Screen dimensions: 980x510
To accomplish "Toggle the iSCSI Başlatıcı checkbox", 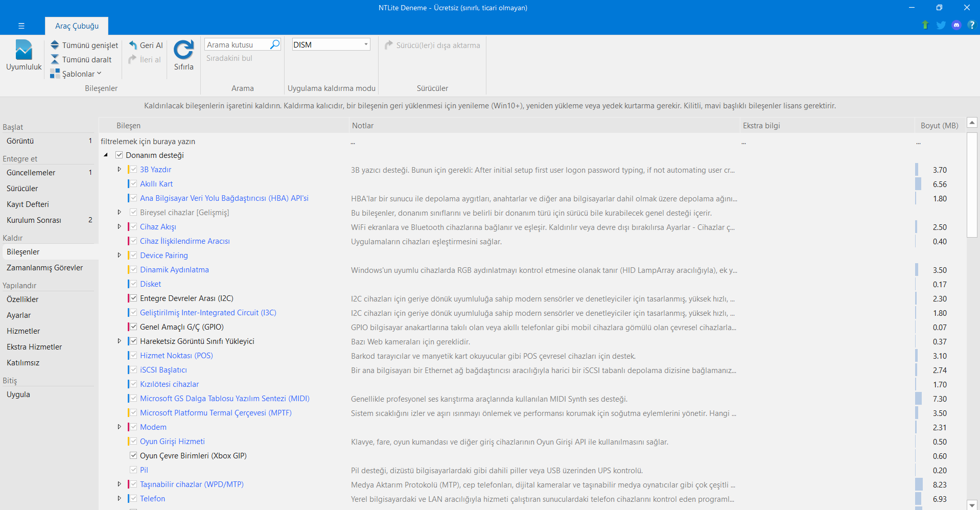I will point(133,369).
